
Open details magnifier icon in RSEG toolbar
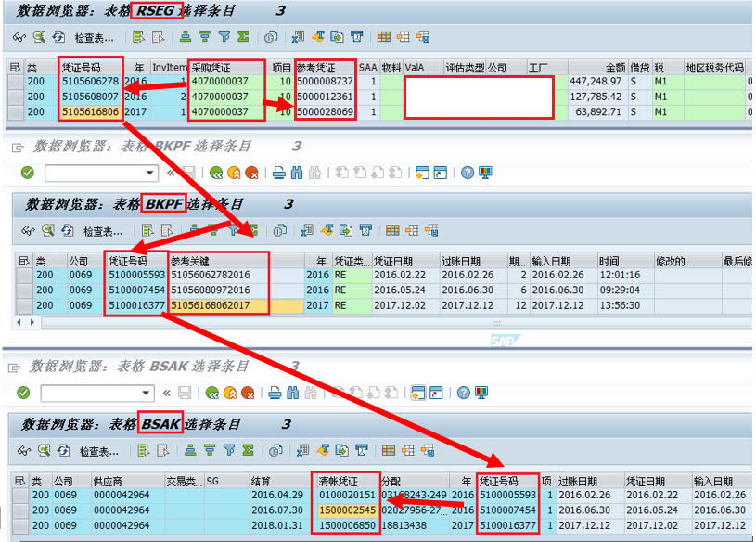39,37
